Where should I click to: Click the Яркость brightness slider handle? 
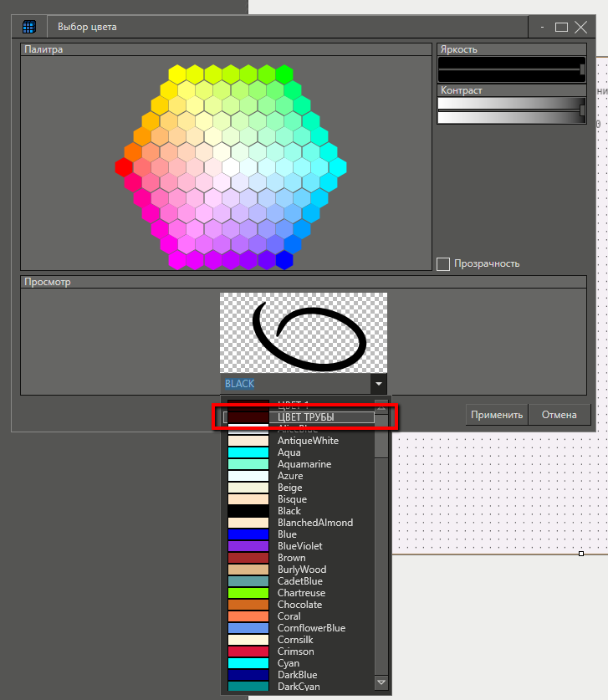(x=582, y=69)
